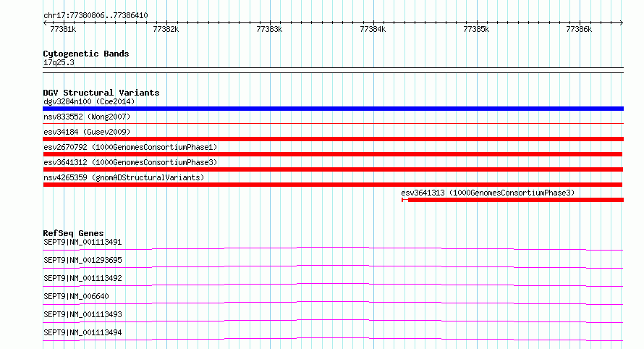644x349 pixels.
Task: Click the DGV Structural Variants track title
Action: [101, 93]
